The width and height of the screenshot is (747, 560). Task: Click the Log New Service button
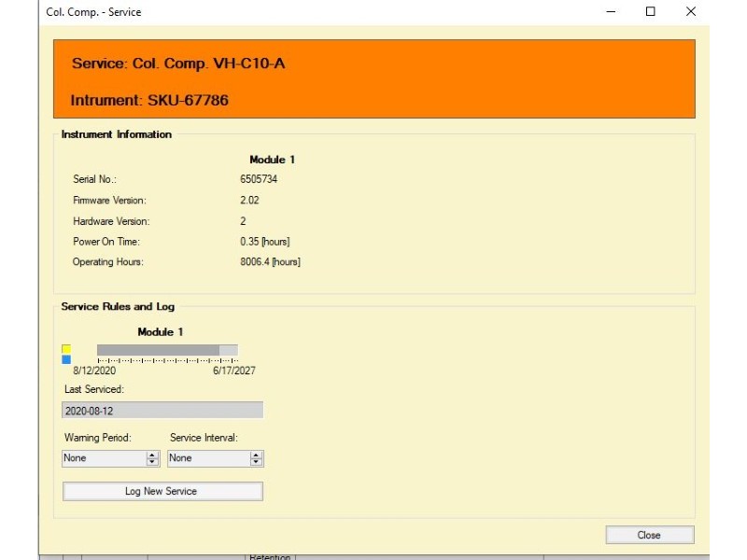tap(162, 491)
